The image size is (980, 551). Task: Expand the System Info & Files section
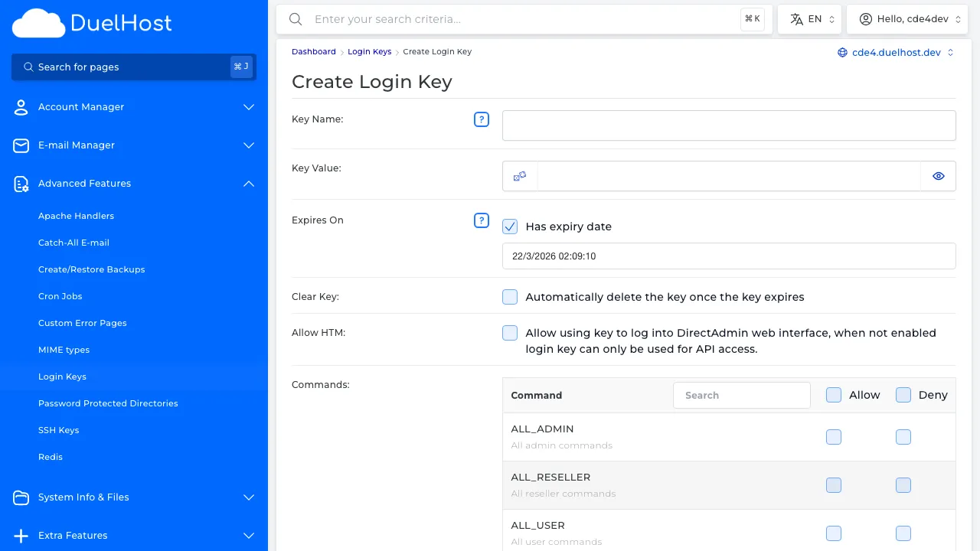[x=248, y=497]
